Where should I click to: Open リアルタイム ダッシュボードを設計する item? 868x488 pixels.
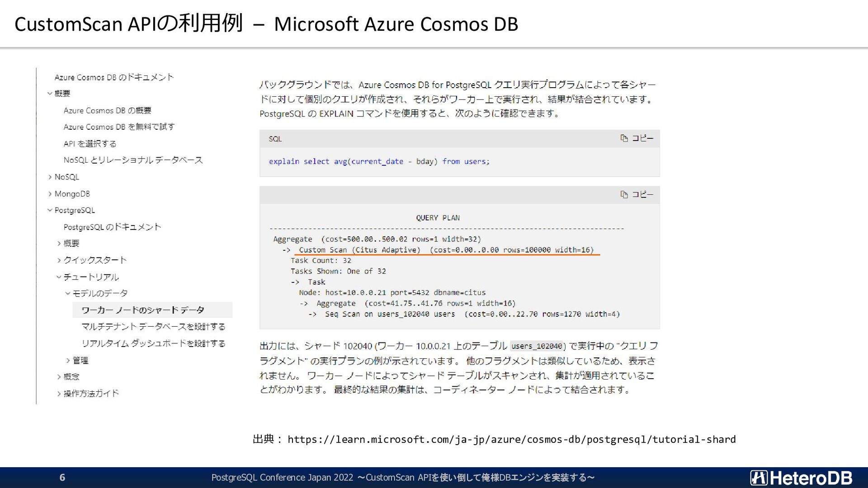(x=153, y=343)
